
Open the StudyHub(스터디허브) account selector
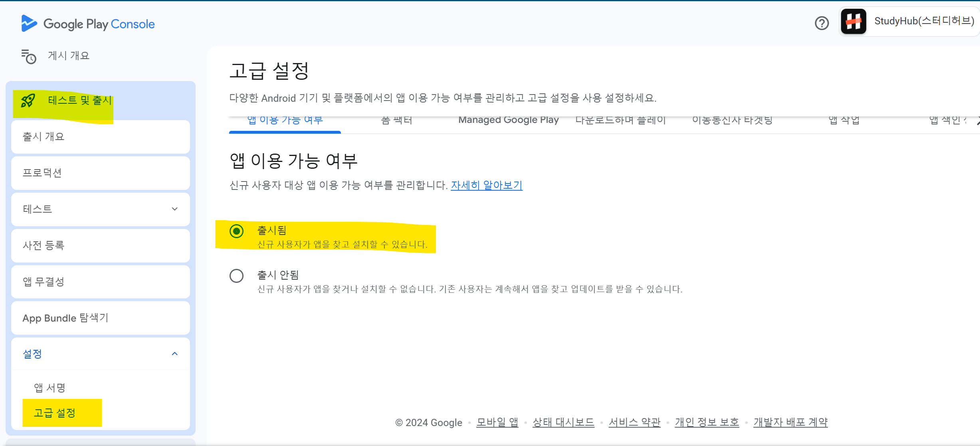923,22
